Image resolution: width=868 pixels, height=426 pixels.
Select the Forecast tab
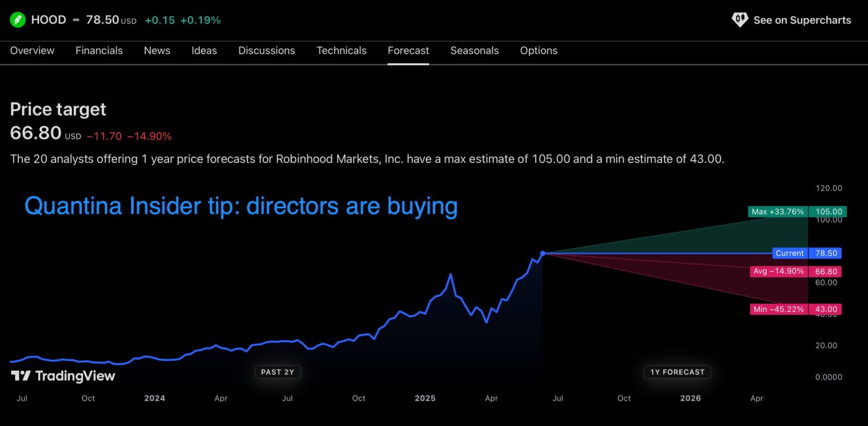click(x=408, y=51)
